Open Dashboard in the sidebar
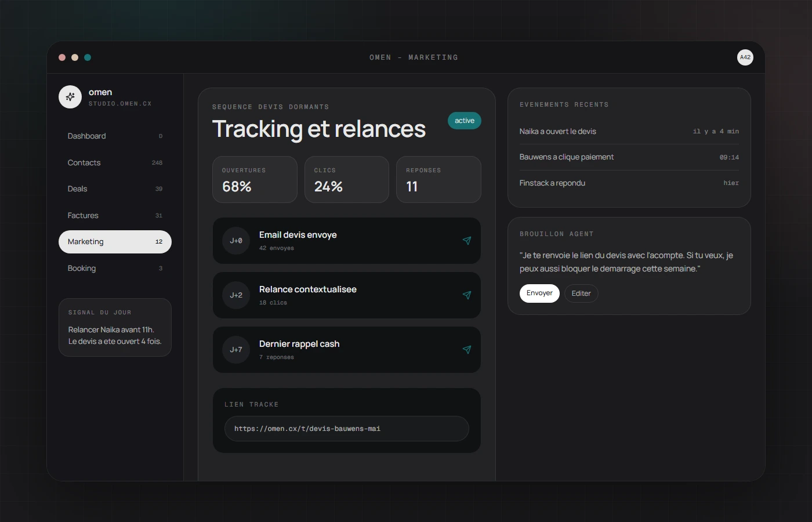 [x=115, y=136]
